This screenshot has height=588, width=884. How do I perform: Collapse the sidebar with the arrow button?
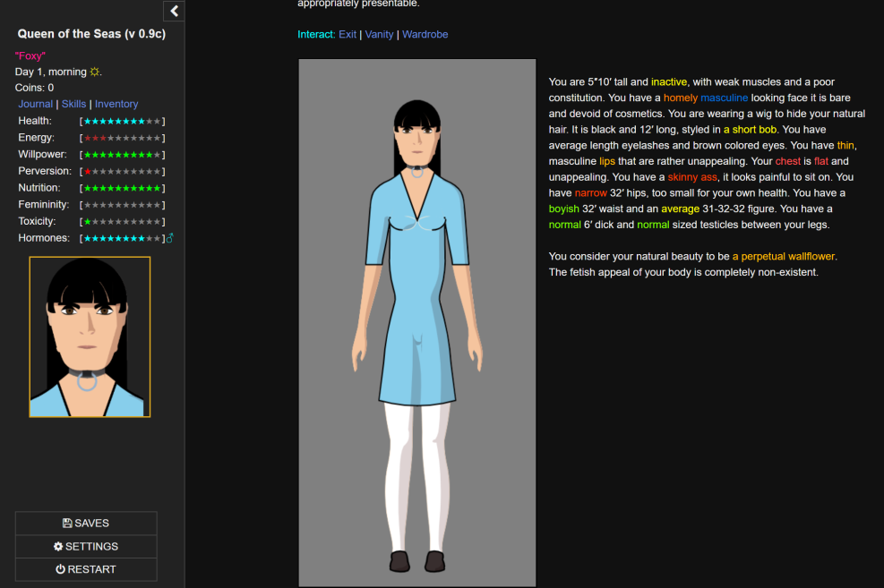174,11
